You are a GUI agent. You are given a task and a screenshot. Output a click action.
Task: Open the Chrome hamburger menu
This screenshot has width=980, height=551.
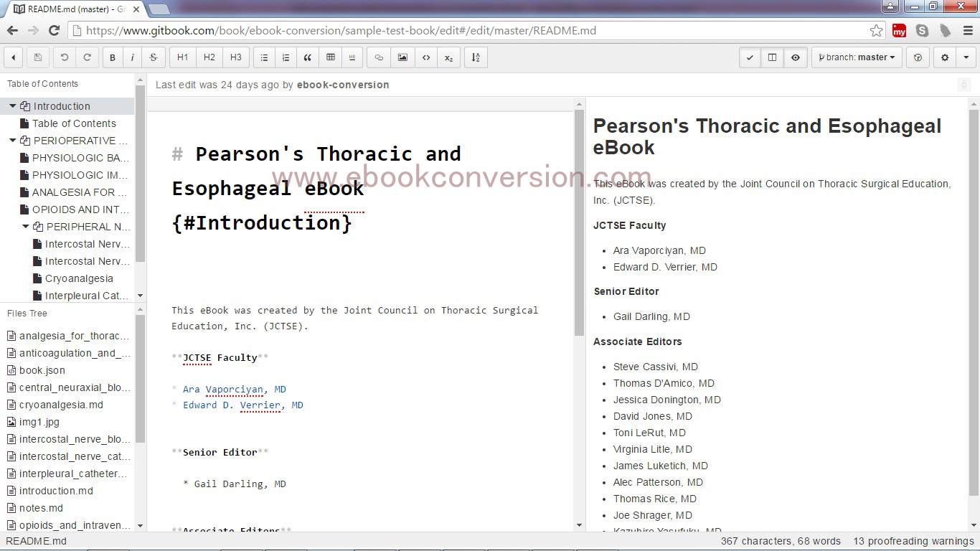(967, 31)
